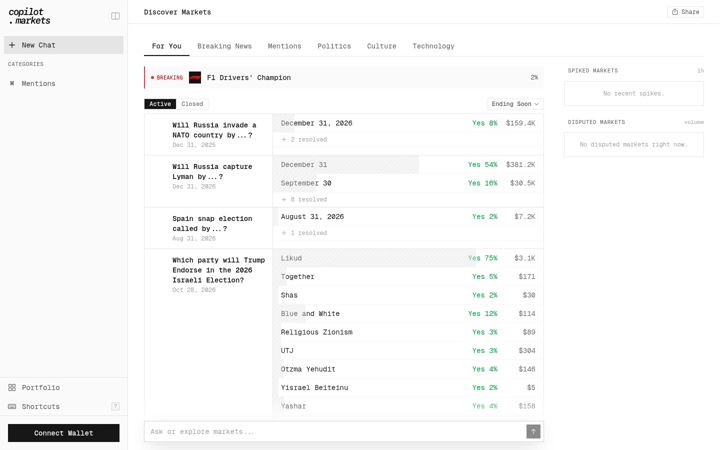Viewport: 720px width, 450px height.
Task: Submit the query with the arrow send button
Action: click(533, 432)
